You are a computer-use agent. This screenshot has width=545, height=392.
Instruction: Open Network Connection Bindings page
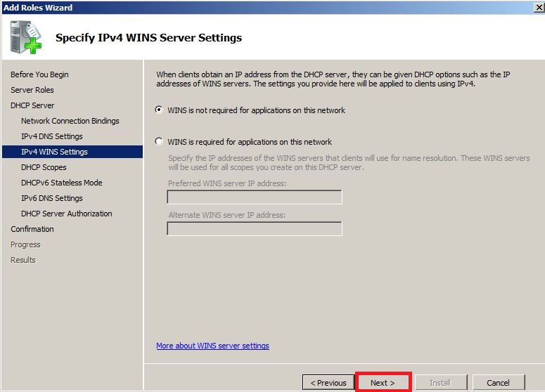click(x=70, y=121)
